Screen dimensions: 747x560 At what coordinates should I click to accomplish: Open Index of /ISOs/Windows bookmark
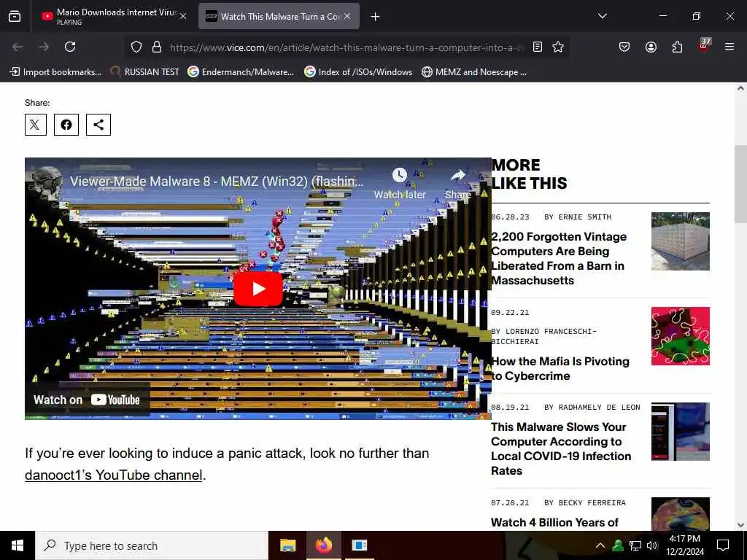[x=358, y=72]
